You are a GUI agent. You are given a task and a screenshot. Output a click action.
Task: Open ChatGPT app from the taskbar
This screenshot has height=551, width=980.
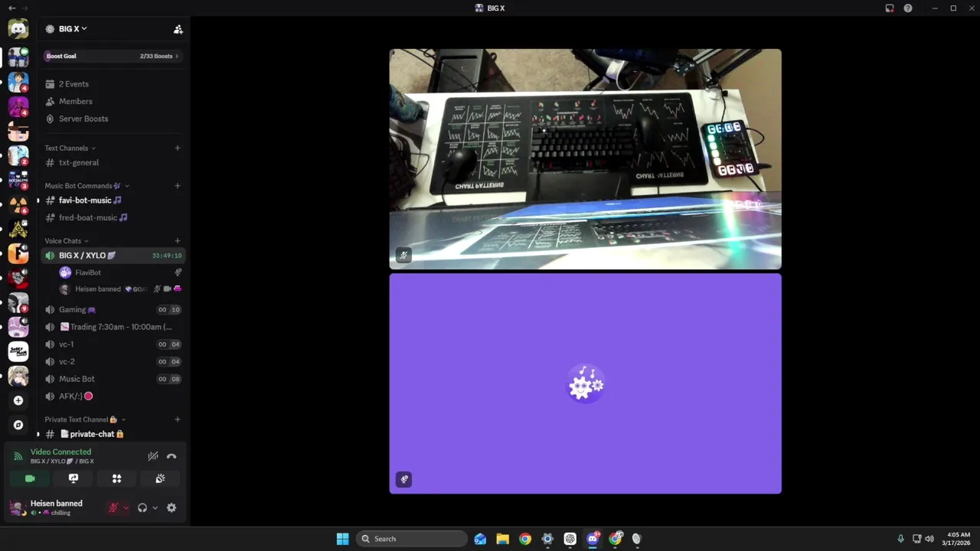click(570, 539)
